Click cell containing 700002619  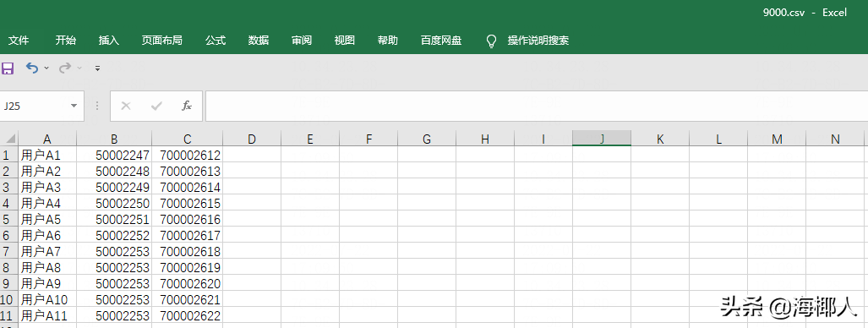click(188, 268)
